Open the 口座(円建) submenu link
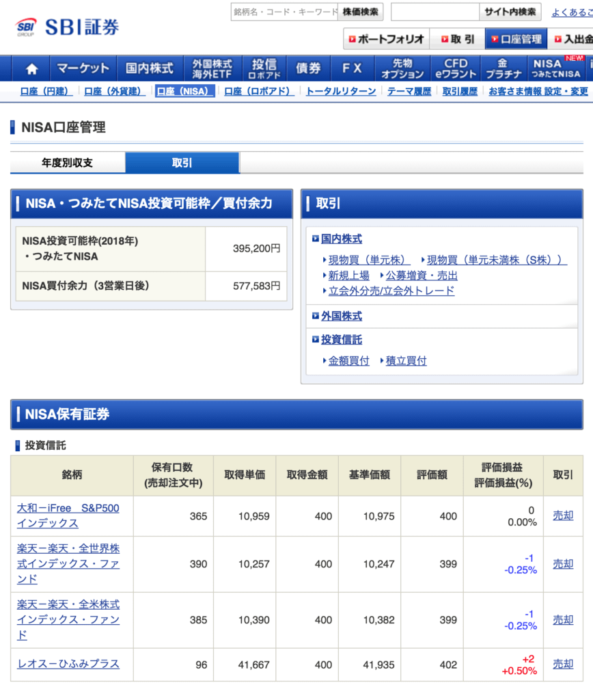The height and width of the screenshot is (700, 593). pos(45,92)
